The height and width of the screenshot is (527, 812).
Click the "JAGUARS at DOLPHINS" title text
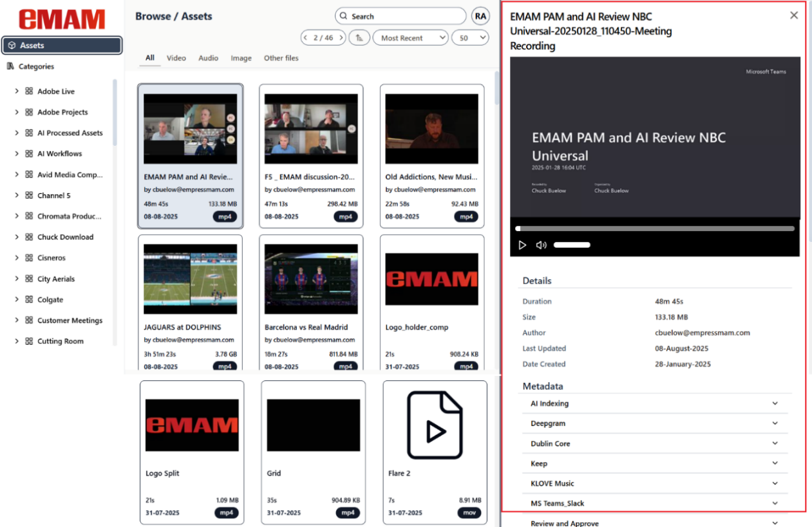[x=182, y=327]
